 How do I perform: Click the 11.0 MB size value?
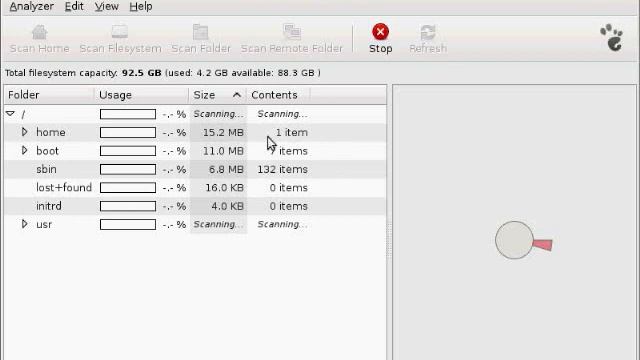click(223, 151)
